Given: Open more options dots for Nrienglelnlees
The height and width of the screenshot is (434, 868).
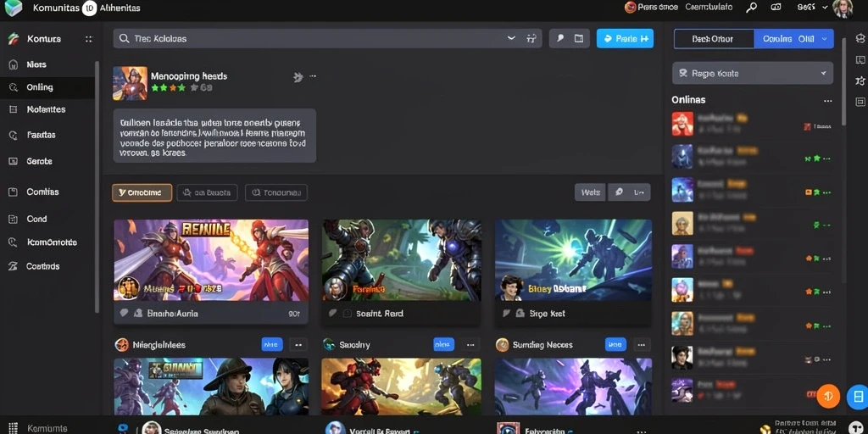Looking at the screenshot, I should coord(298,345).
